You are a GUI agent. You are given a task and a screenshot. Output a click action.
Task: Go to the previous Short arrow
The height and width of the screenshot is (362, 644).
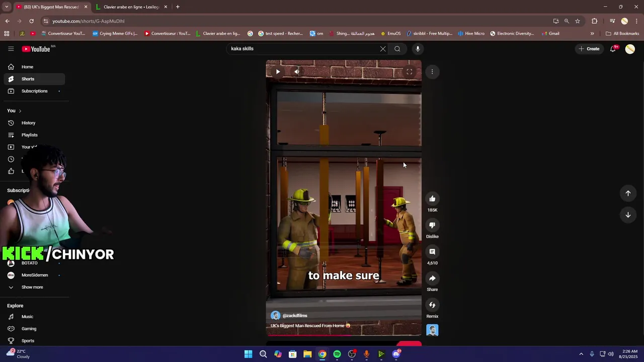click(628, 193)
